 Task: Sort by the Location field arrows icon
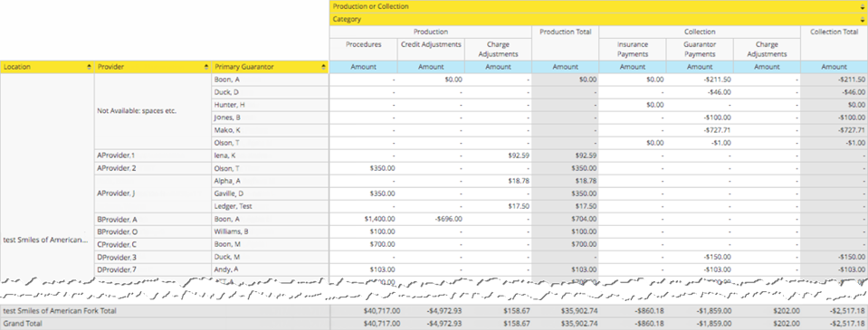coord(89,67)
